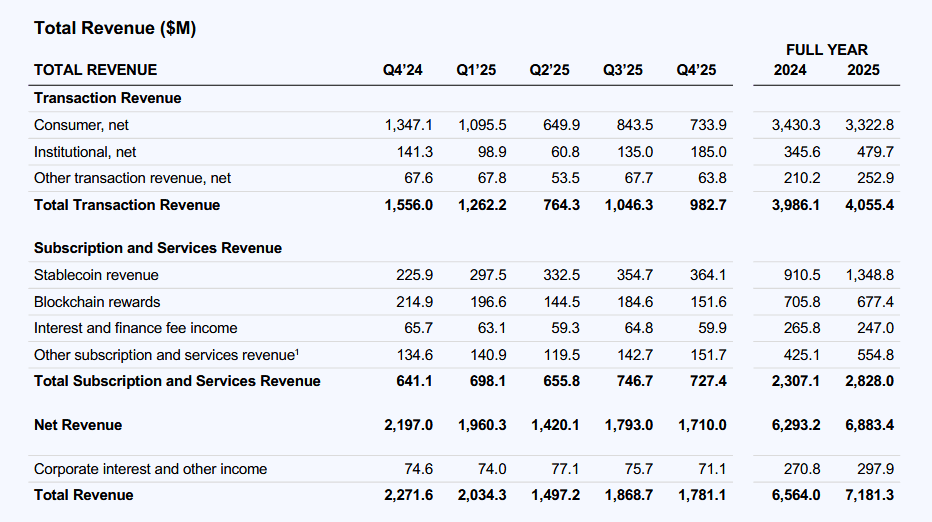
Task: Click the 2025 Total Revenue value 7,181.3
Action: 869,495
